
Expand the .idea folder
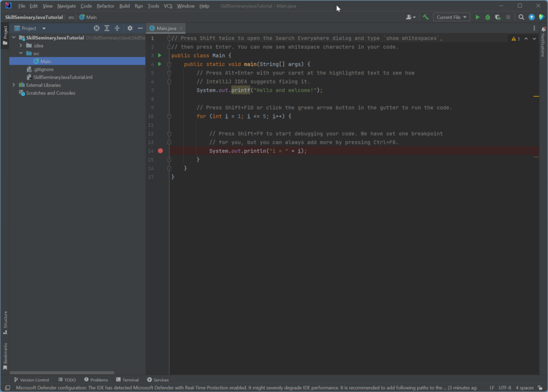pos(21,45)
